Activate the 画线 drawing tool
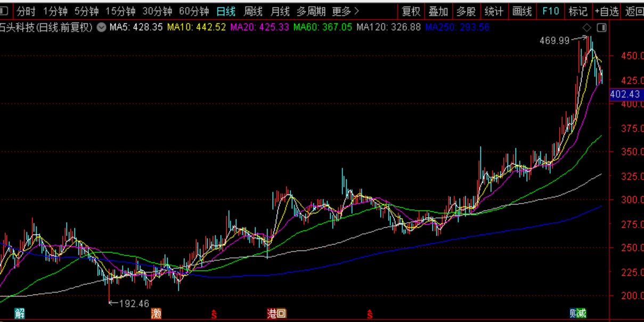 (x=522, y=11)
